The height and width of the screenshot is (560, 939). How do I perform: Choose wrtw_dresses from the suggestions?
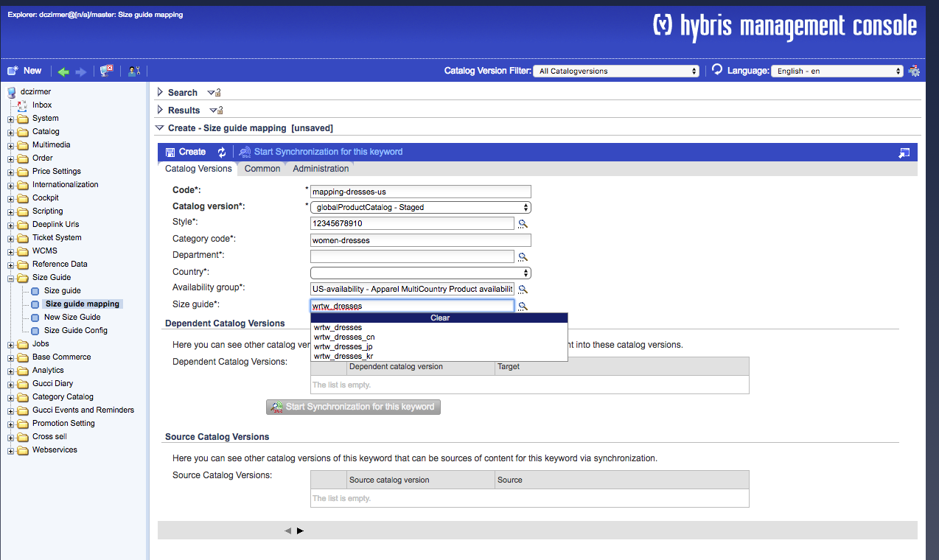(x=439, y=327)
